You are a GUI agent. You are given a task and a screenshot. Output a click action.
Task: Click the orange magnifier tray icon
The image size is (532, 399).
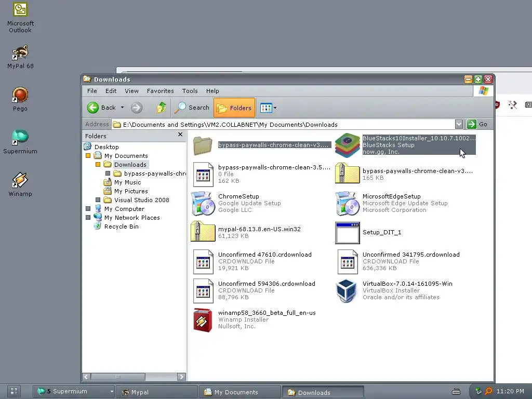point(488,391)
